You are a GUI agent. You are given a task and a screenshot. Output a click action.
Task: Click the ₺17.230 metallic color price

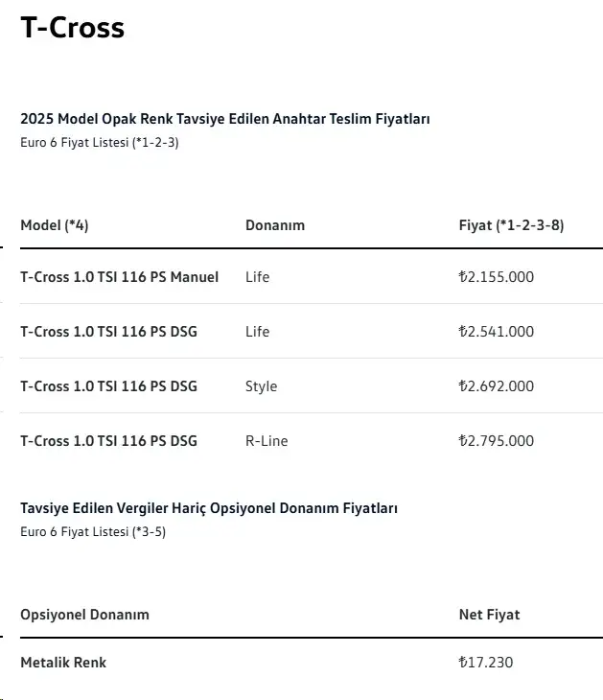[x=486, y=663]
